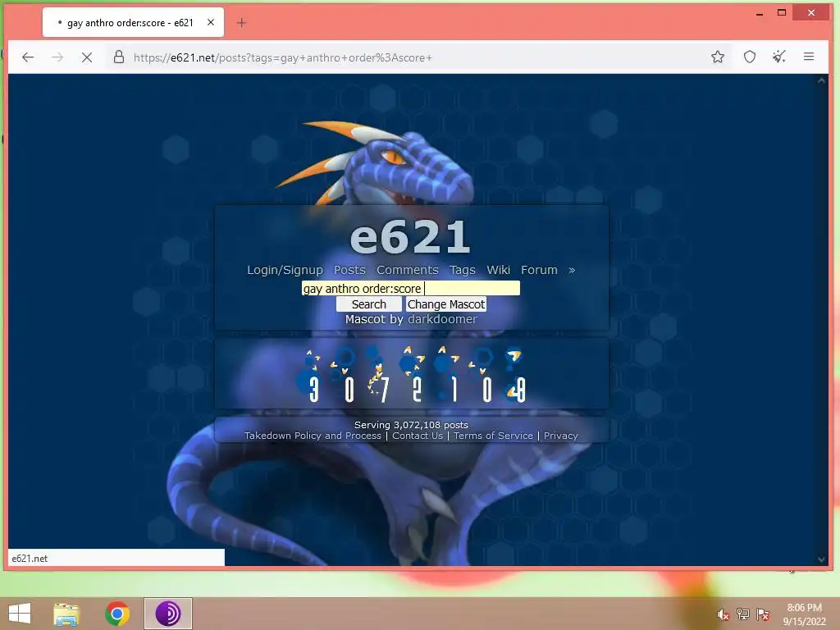Click into the tag search field
The width and height of the screenshot is (840, 630).
[x=410, y=288]
